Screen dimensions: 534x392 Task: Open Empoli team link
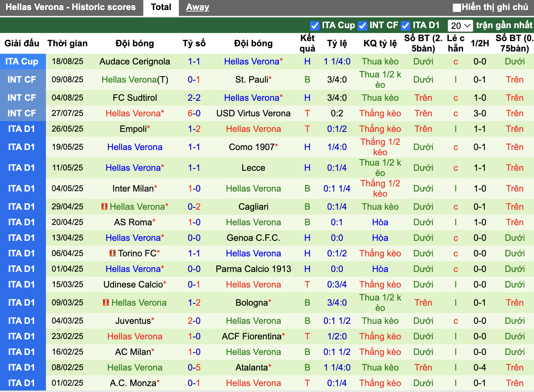tap(133, 129)
